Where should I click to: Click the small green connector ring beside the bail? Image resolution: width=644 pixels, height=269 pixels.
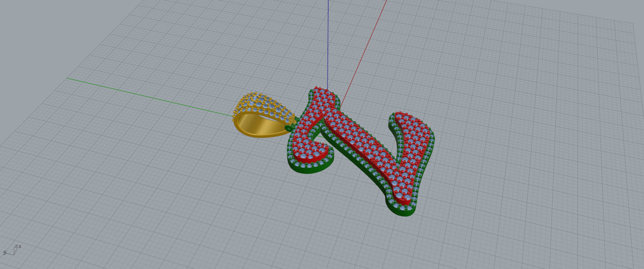point(289,128)
